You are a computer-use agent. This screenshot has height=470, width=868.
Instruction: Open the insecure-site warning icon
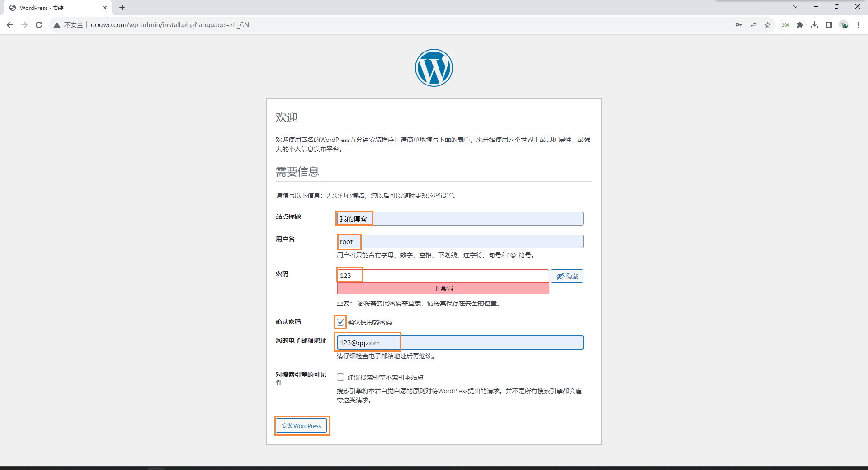(x=57, y=25)
